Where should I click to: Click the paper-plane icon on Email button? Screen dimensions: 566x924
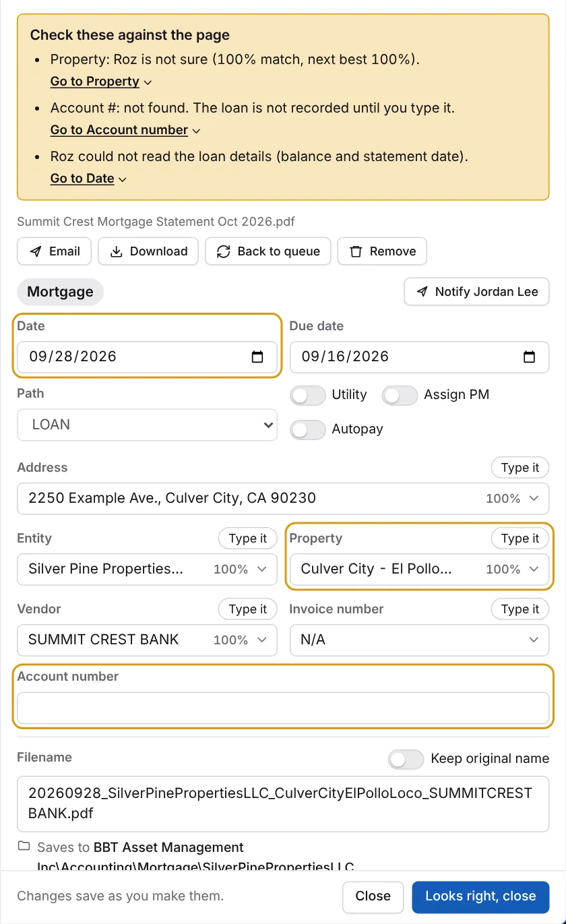(x=36, y=251)
